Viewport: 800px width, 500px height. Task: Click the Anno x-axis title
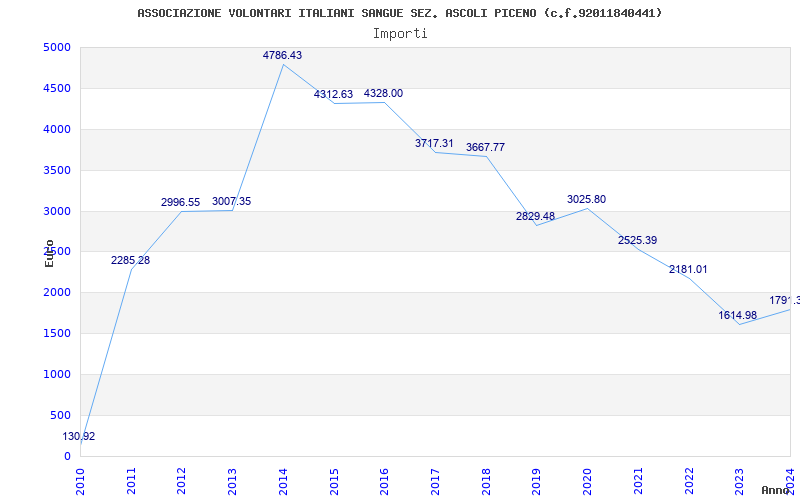pyautogui.click(x=776, y=490)
